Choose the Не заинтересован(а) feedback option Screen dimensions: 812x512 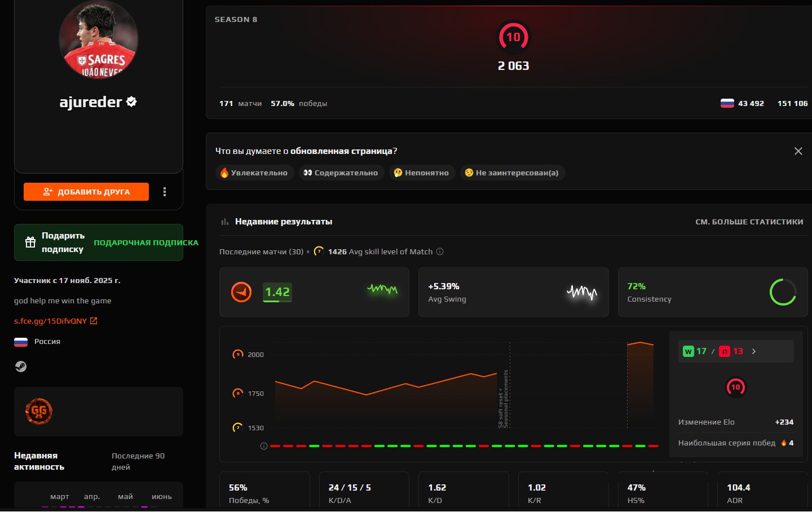[513, 173]
